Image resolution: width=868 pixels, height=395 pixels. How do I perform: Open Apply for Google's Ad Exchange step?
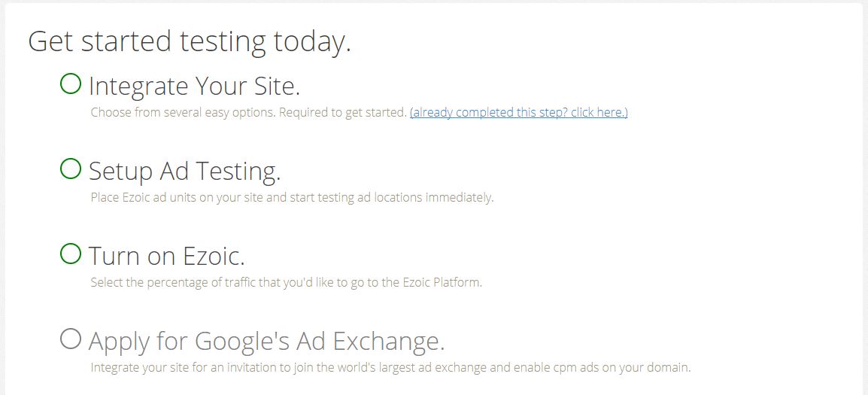pos(267,342)
